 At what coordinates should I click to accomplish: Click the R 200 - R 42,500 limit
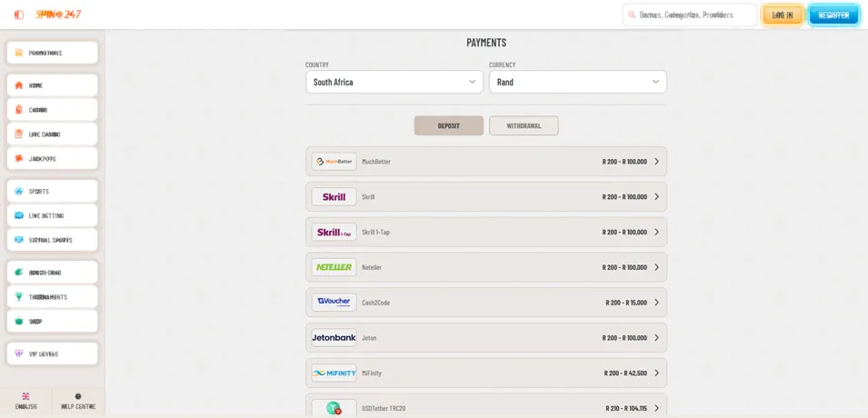click(625, 373)
